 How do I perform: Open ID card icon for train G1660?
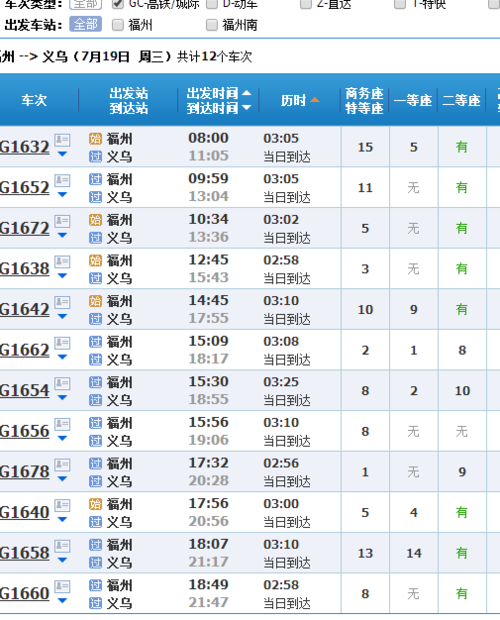[x=62, y=587]
